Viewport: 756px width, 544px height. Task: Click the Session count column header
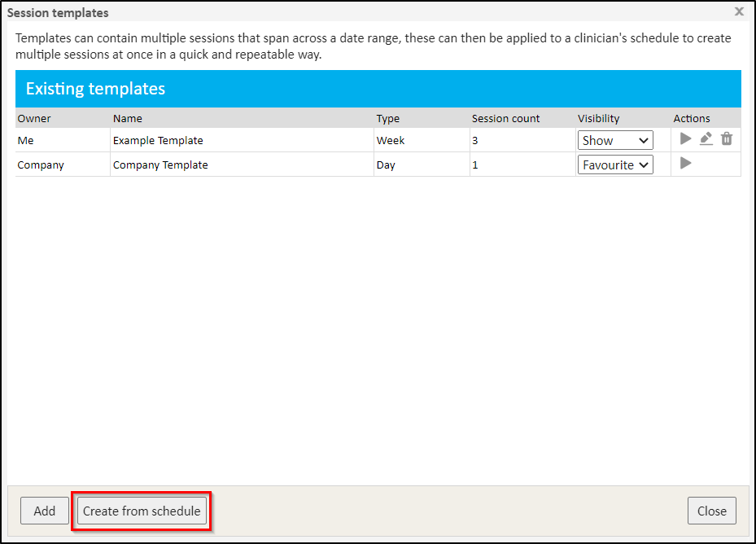[505, 118]
